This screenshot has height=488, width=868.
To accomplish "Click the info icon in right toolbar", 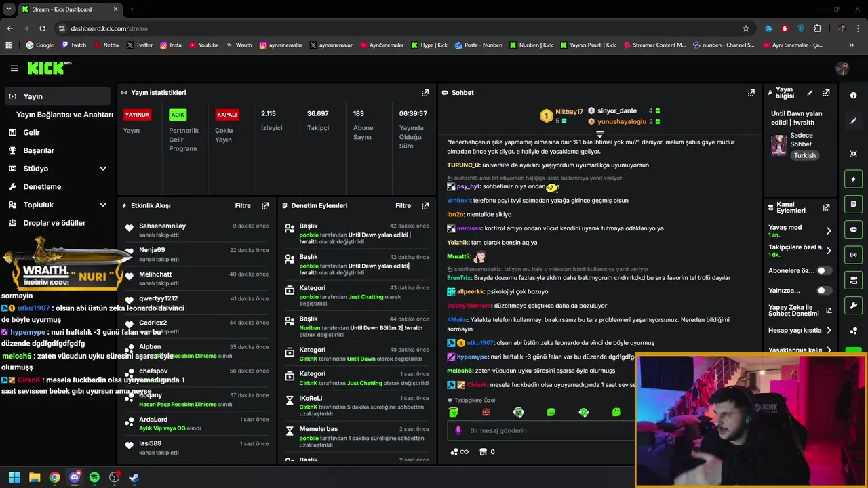I will tap(853, 96).
